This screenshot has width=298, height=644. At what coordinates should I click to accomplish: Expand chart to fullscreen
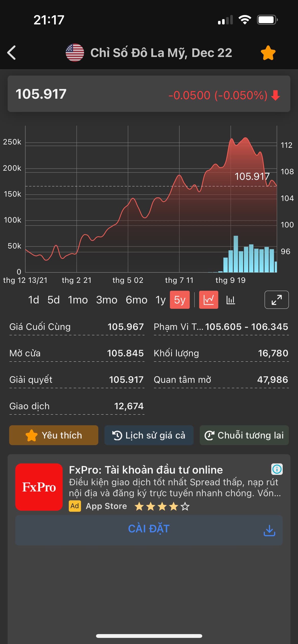(277, 300)
